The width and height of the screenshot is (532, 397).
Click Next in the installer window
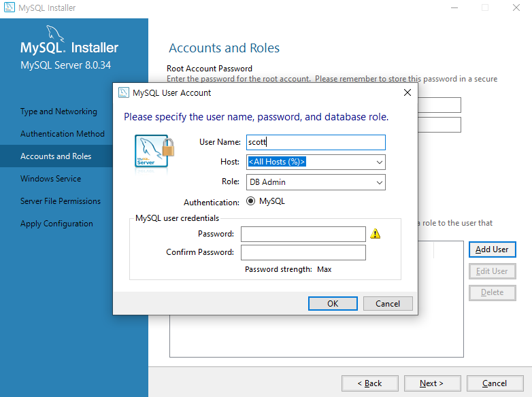432,383
